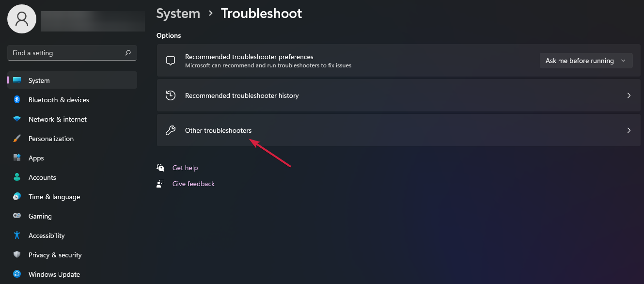
Task: Expand Other troubleshooters chevron arrow
Action: pyautogui.click(x=629, y=130)
